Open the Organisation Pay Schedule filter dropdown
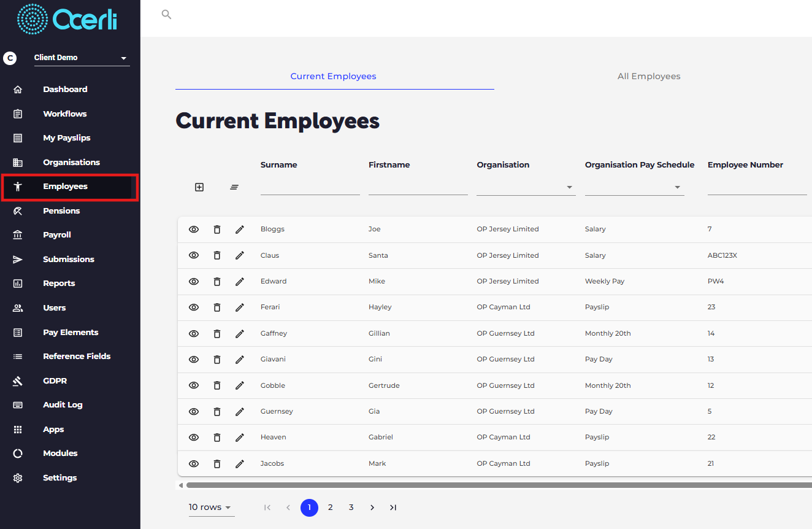The height and width of the screenshot is (529, 812). point(635,187)
